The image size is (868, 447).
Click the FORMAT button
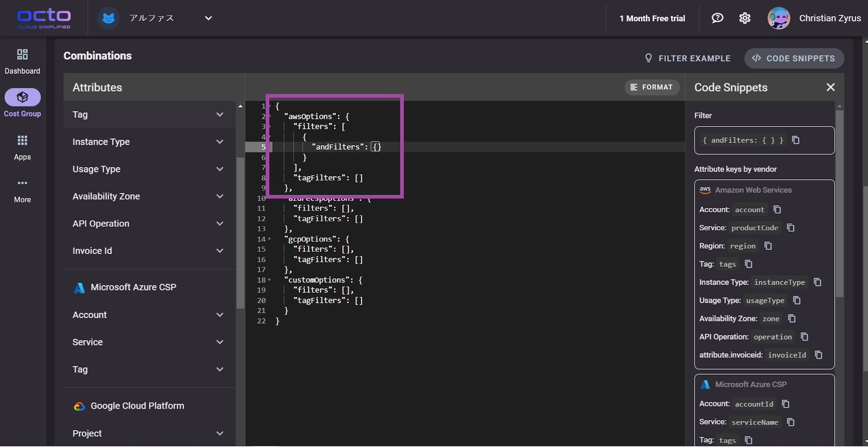(x=652, y=87)
